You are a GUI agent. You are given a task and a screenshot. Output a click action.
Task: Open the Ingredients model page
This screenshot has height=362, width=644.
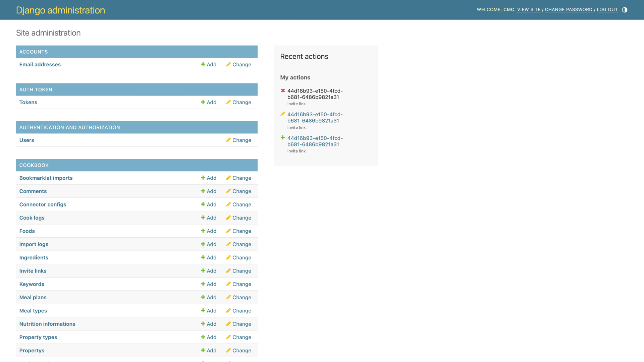(x=34, y=257)
